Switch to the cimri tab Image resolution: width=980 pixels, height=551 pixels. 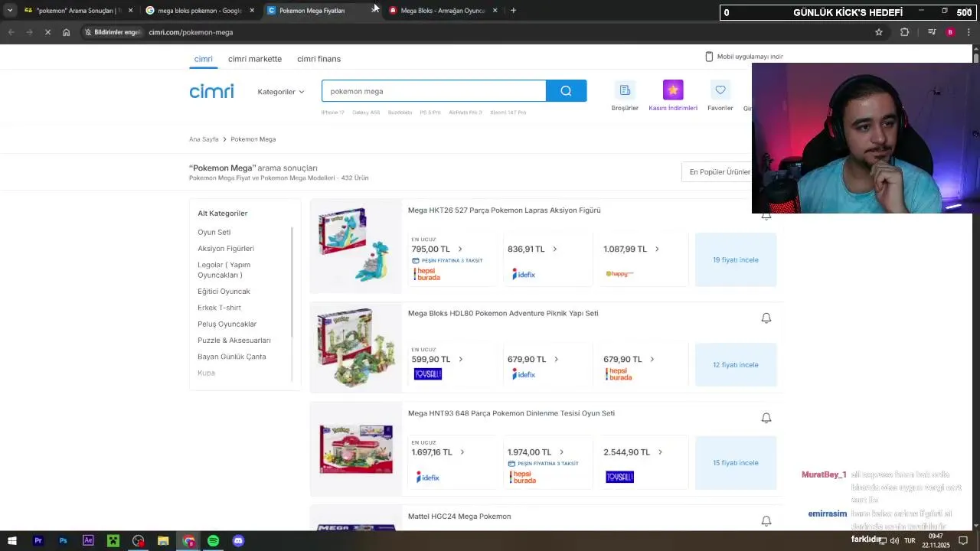[203, 59]
